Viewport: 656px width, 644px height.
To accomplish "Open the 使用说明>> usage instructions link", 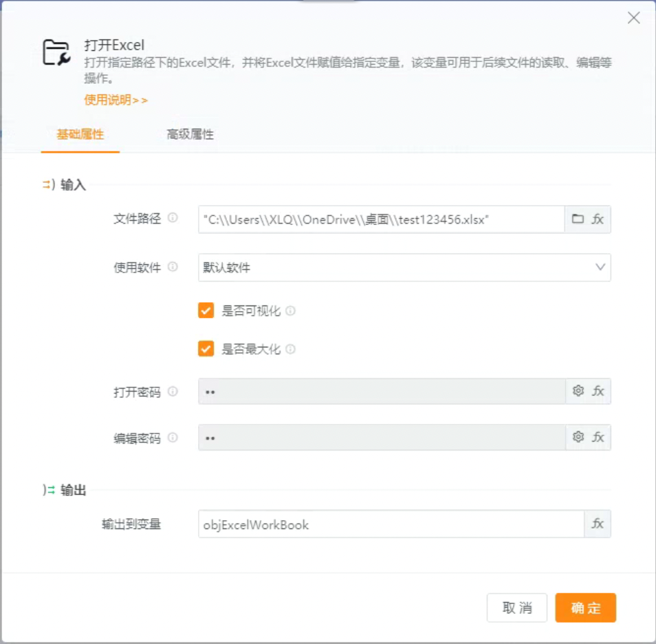I will [x=117, y=100].
